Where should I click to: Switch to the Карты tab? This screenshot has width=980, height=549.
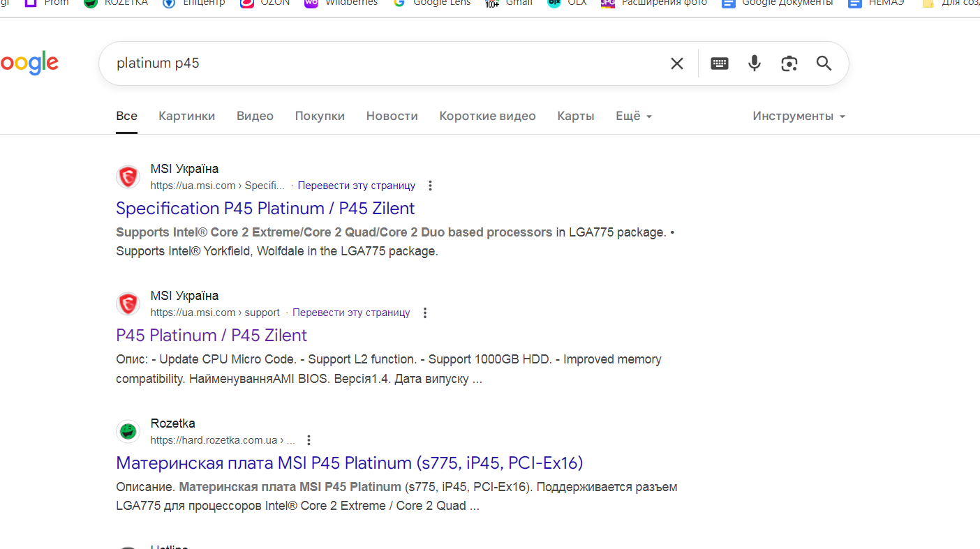[576, 116]
